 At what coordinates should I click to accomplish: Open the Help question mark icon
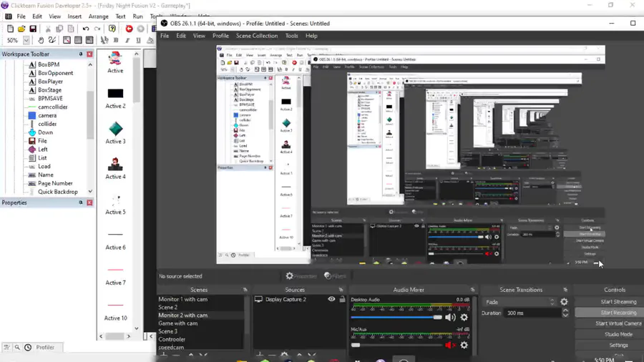(x=112, y=29)
